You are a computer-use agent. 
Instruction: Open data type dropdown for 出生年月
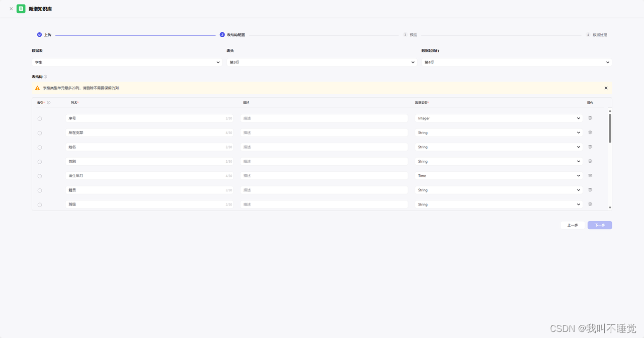(499, 176)
